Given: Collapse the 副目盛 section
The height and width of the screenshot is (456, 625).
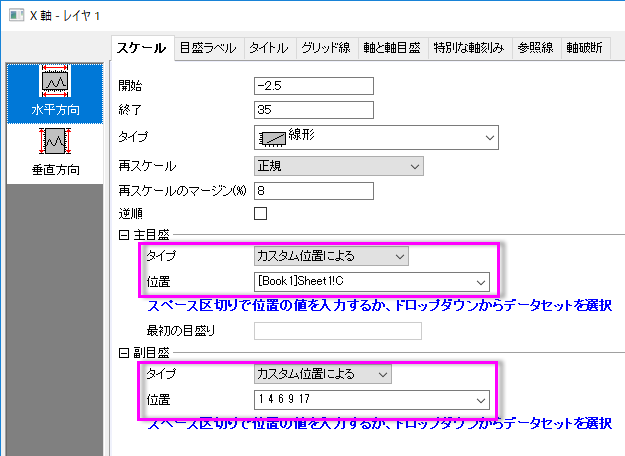Looking at the screenshot, I should 124,353.
